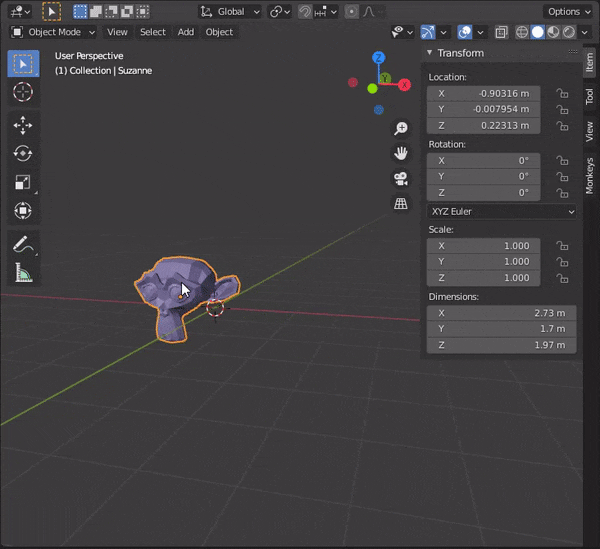Open the overlays settings dropdown arrow
The image size is (600, 549).
[x=480, y=33]
